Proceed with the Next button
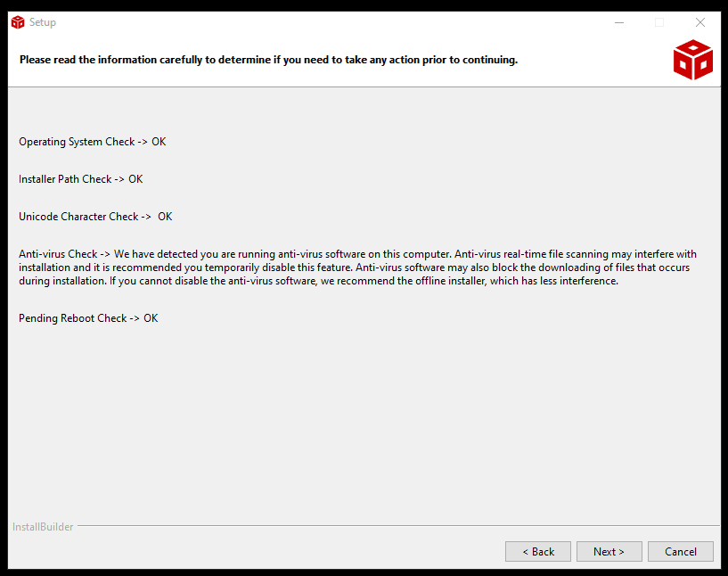 609,551
